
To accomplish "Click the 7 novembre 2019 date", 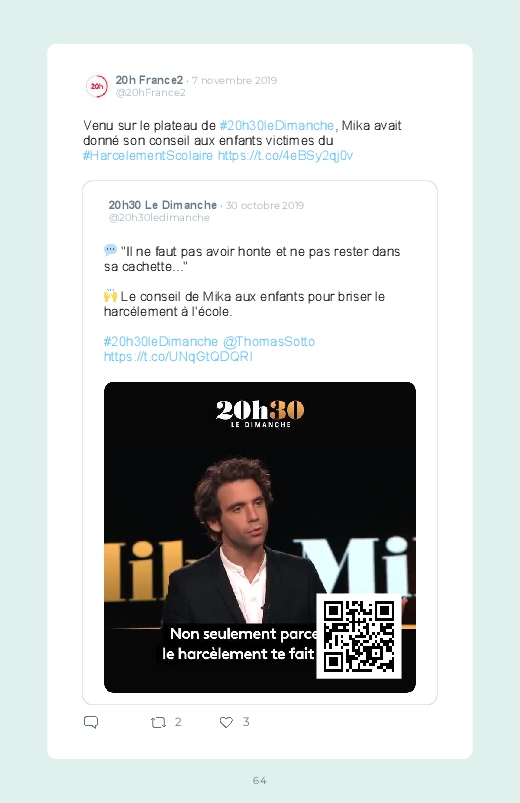I will [x=234, y=80].
